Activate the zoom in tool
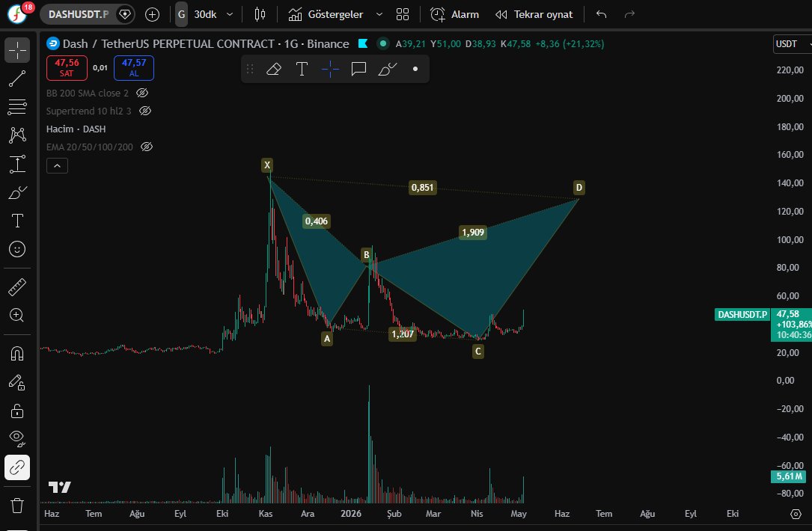The image size is (812, 531). [x=17, y=315]
